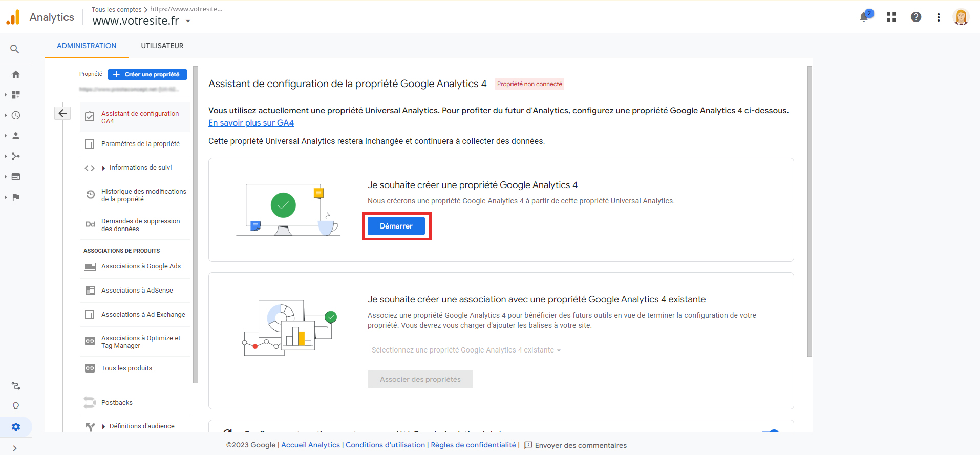Open the search magnifier icon
980x455 pixels.
click(15, 49)
